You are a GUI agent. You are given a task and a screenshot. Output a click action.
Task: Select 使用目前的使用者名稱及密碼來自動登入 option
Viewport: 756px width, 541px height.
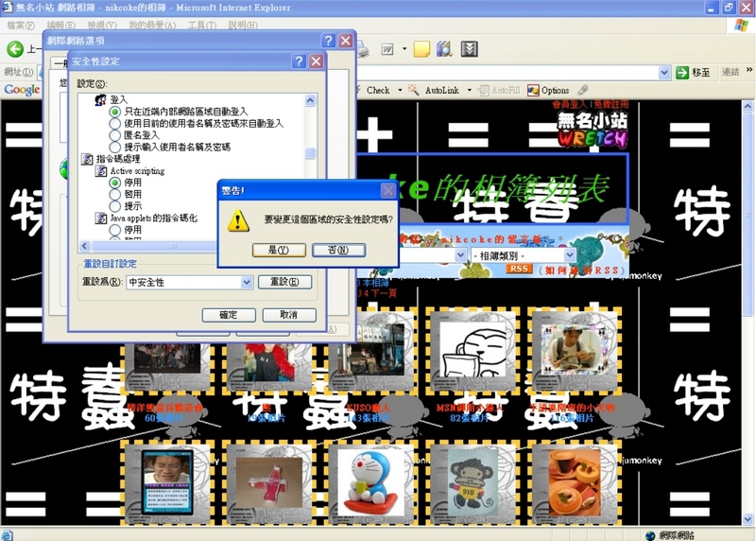coord(114,124)
